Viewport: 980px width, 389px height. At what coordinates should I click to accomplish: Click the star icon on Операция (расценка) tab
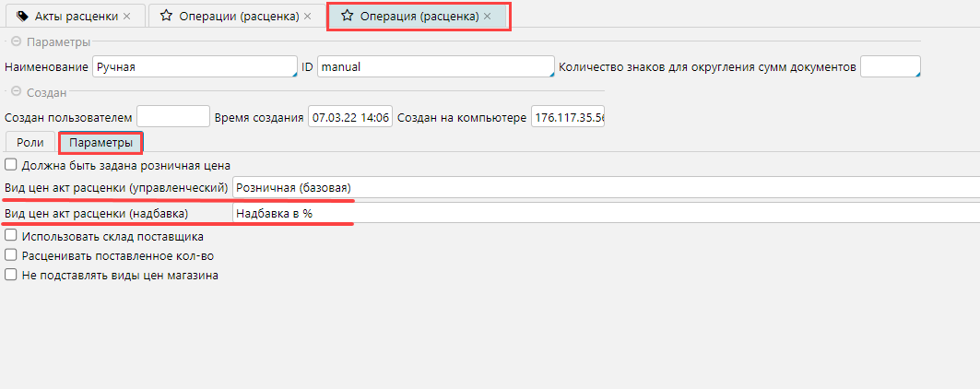click(348, 17)
